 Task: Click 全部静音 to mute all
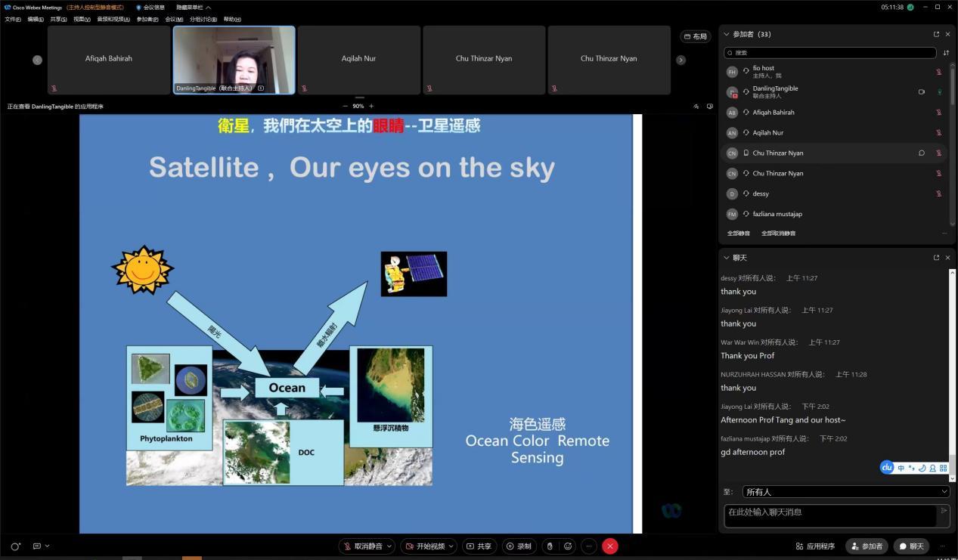pos(739,234)
